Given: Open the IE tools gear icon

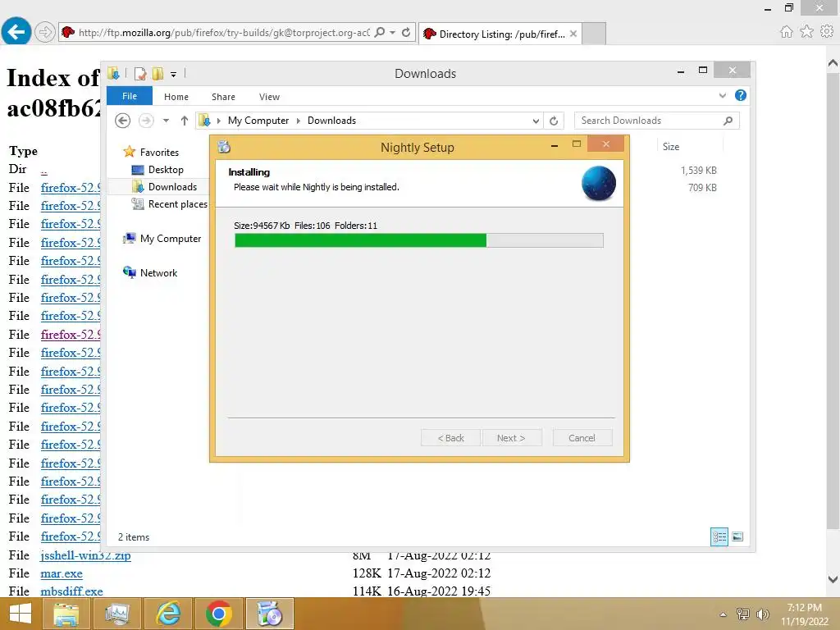Looking at the screenshot, I should coord(827,32).
